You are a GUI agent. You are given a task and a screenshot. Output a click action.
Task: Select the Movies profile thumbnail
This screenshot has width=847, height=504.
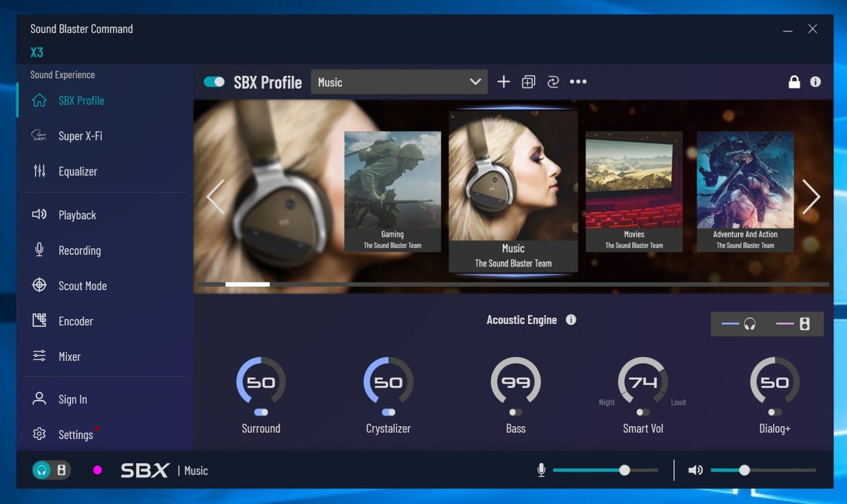click(x=634, y=191)
